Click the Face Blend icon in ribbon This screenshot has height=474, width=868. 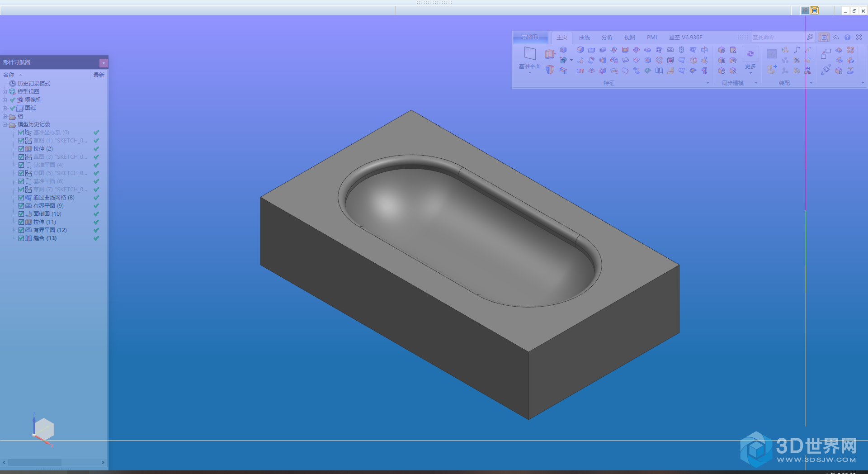point(580,60)
